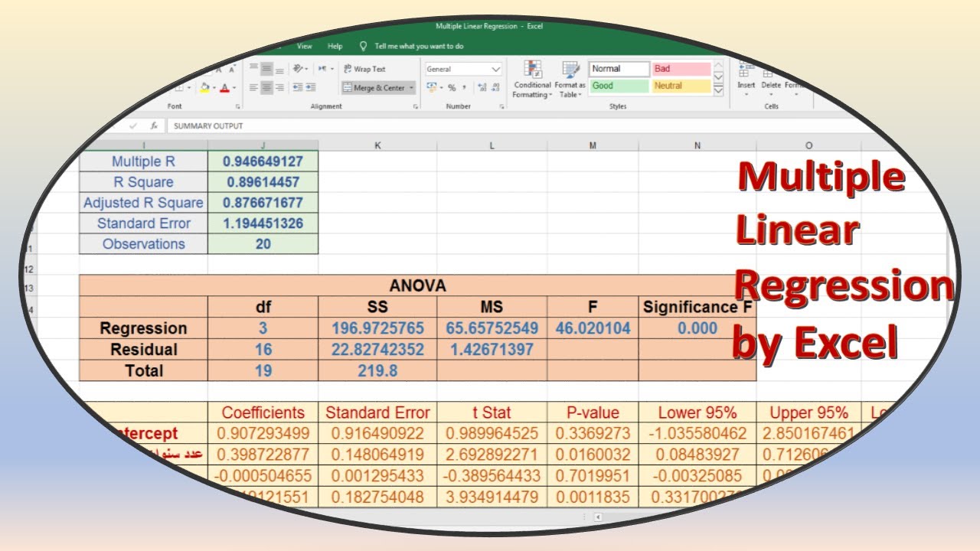Apply Comma Style
This screenshot has width=980, height=551.
coord(464,88)
